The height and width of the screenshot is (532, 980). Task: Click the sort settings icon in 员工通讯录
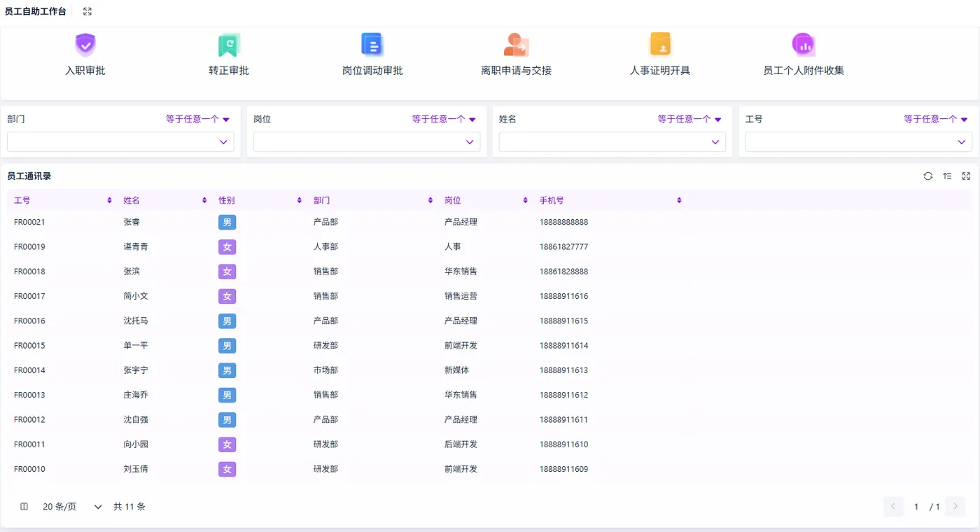point(947,176)
